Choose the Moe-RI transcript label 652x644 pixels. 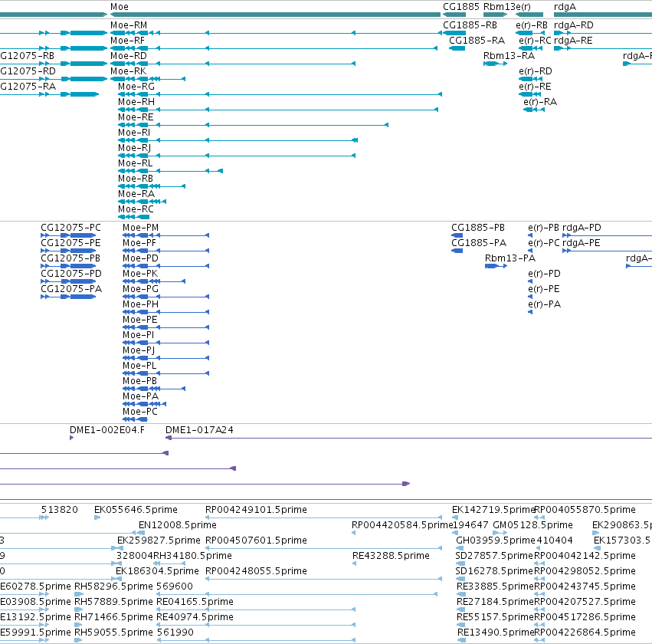point(134,133)
